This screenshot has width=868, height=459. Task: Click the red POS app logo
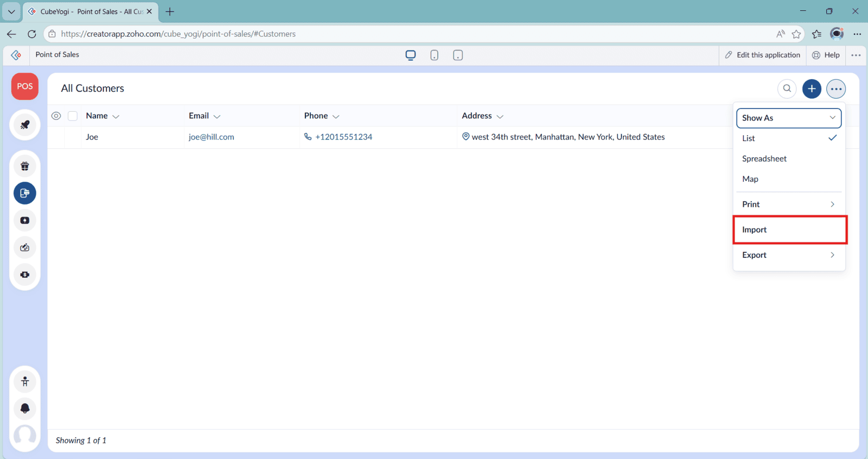(25, 86)
